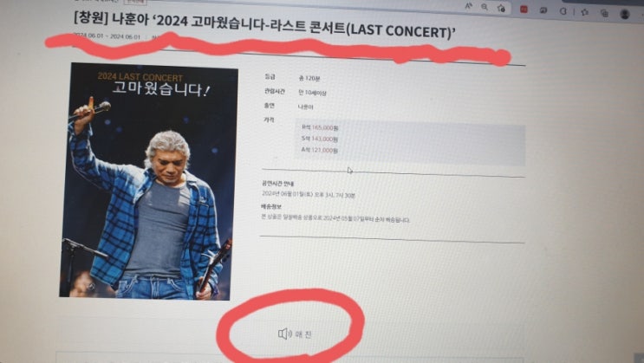The width and height of the screenshot is (644, 363).
Task: Click the add-to-favorites star icon in address bar
Action: [501, 8]
